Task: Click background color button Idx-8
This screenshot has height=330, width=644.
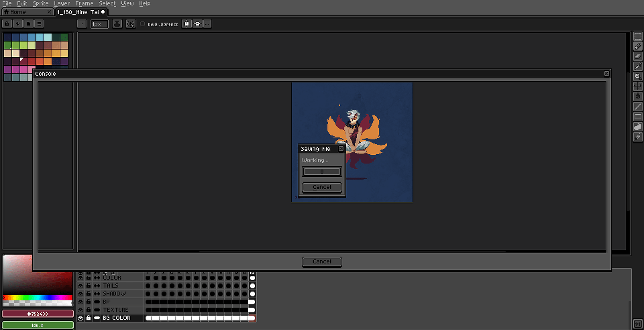Action: point(38,325)
